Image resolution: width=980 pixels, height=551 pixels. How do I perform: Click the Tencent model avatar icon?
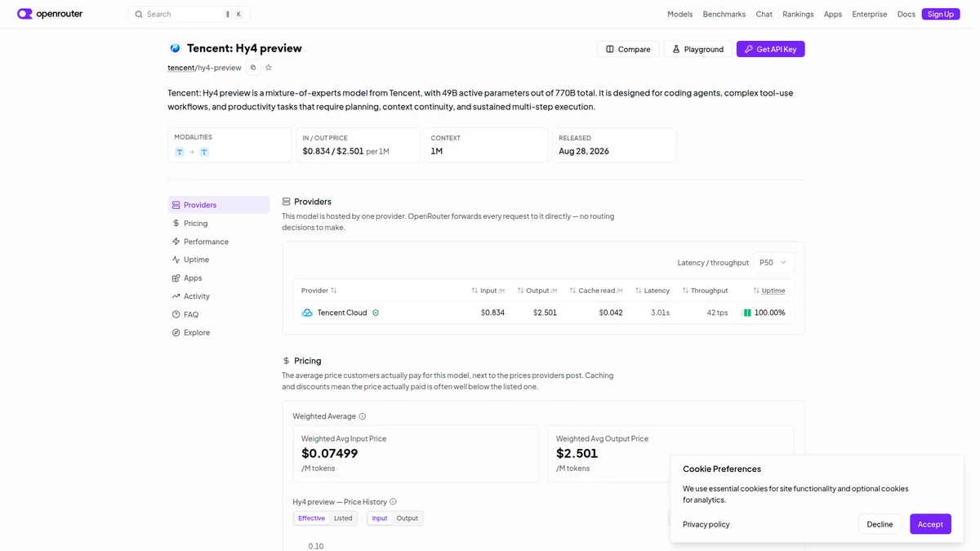pyautogui.click(x=175, y=48)
